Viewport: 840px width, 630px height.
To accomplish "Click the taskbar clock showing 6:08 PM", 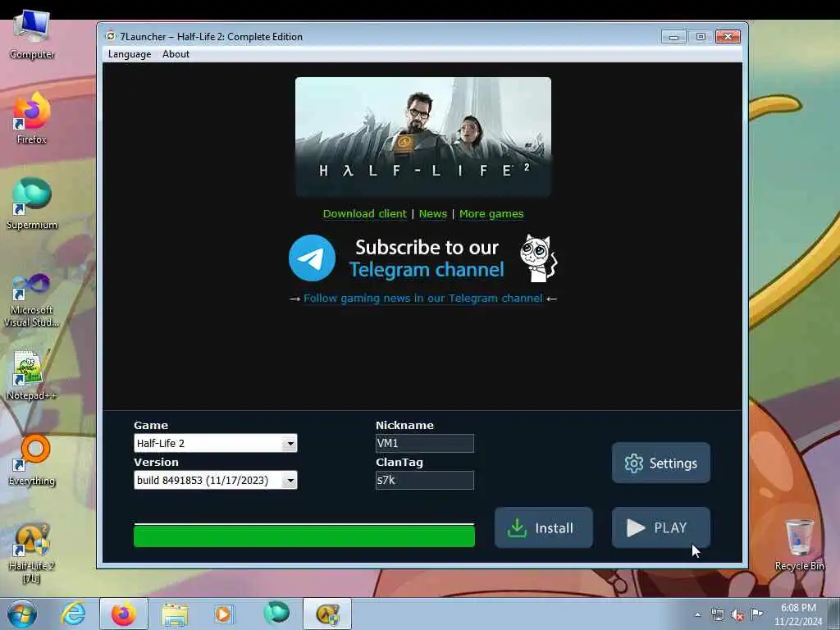I will [798, 614].
